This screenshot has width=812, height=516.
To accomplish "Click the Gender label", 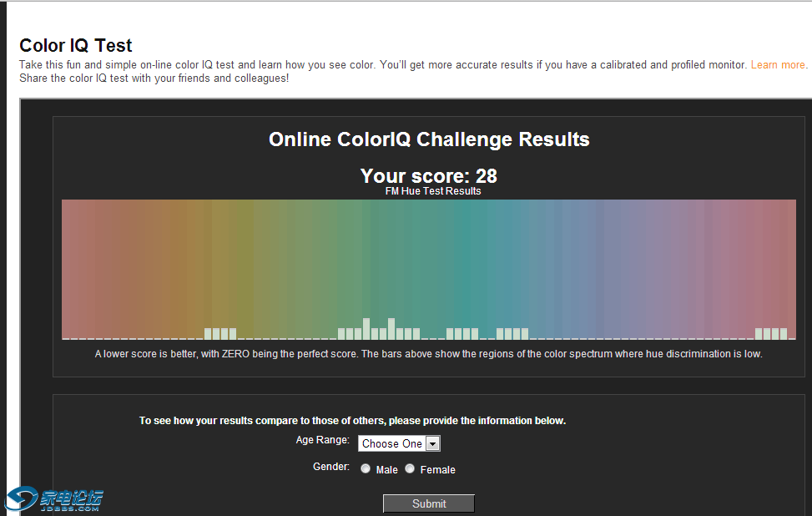I will pos(330,467).
